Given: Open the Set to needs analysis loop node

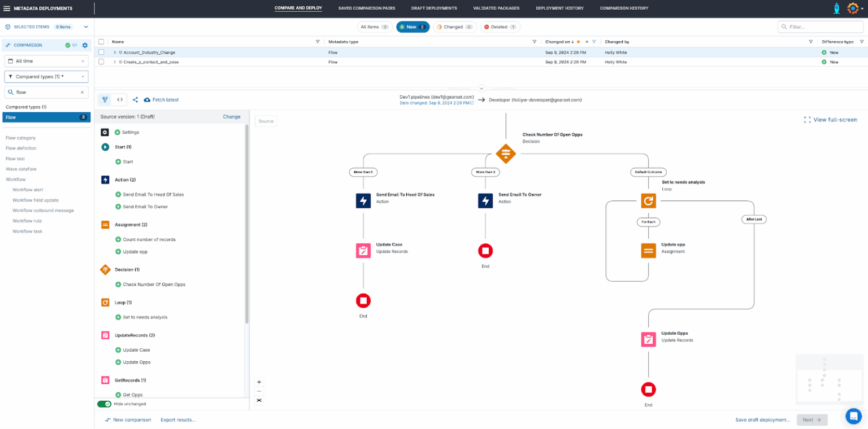Looking at the screenshot, I should [x=648, y=200].
